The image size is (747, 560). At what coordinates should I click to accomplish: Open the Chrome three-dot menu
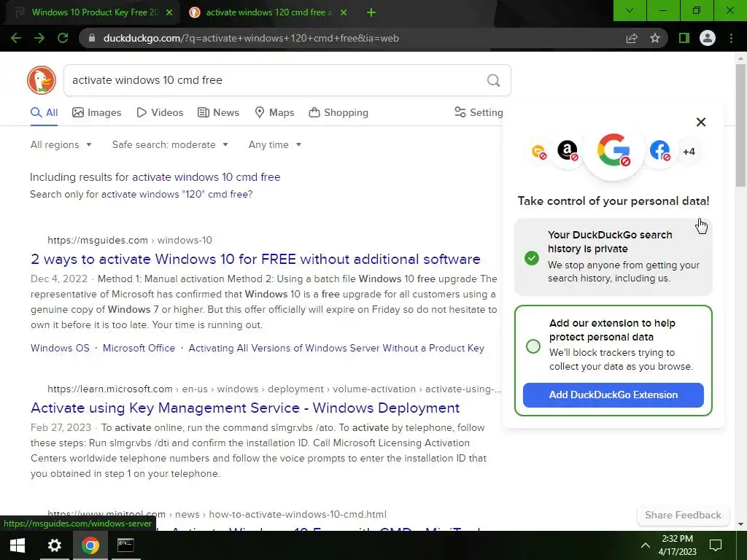click(x=731, y=38)
